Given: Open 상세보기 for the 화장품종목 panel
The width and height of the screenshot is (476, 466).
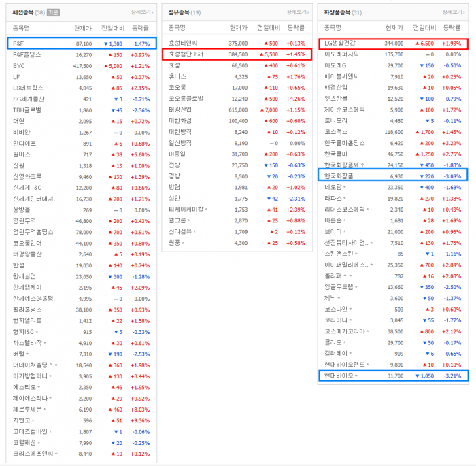Looking at the screenshot, I should click(454, 12).
